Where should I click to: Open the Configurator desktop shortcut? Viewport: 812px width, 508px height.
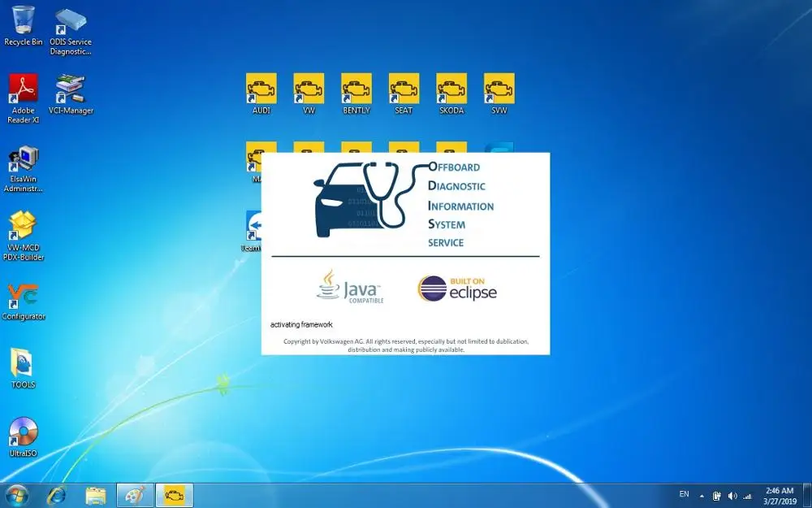coord(24,302)
